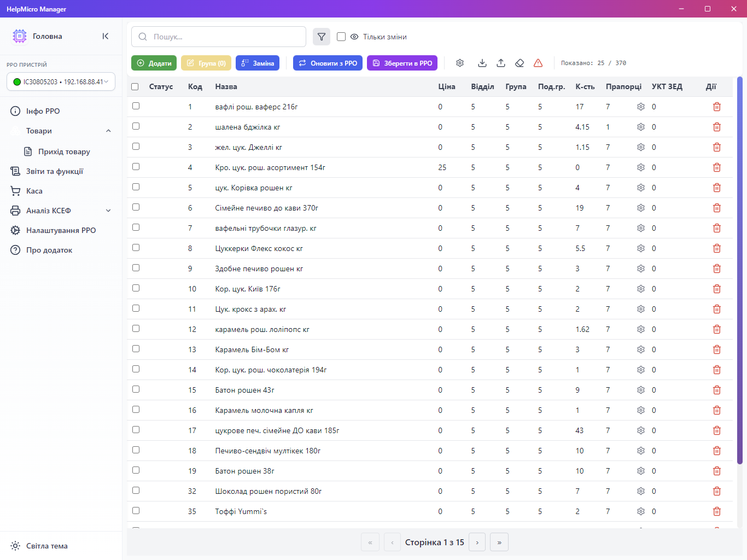This screenshot has width=747, height=560.
Task: Open table settings gear in toolbar
Action: tap(460, 63)
